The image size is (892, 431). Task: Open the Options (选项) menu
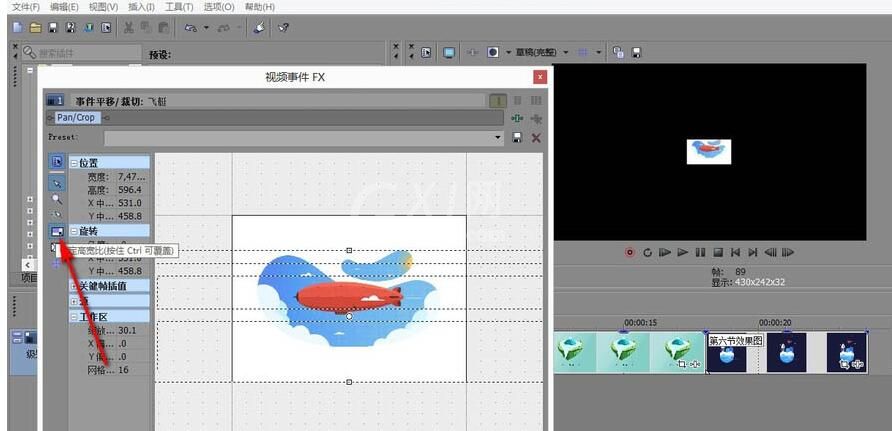point(219,7)
